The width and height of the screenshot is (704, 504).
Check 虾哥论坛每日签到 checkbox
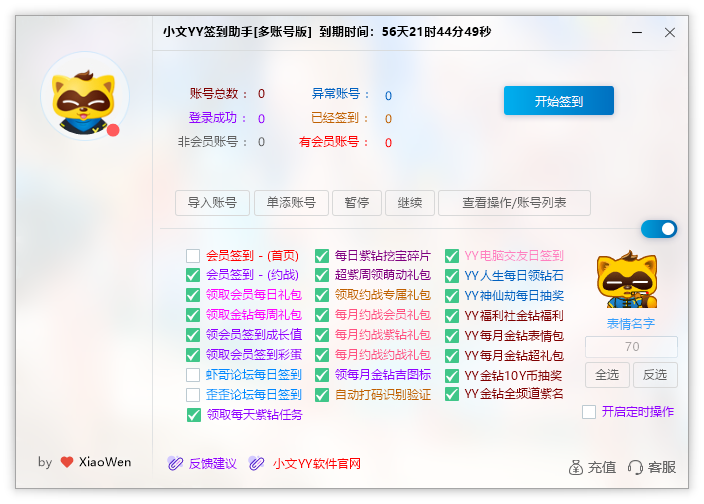pyautogui.click(x=193, y=375)
